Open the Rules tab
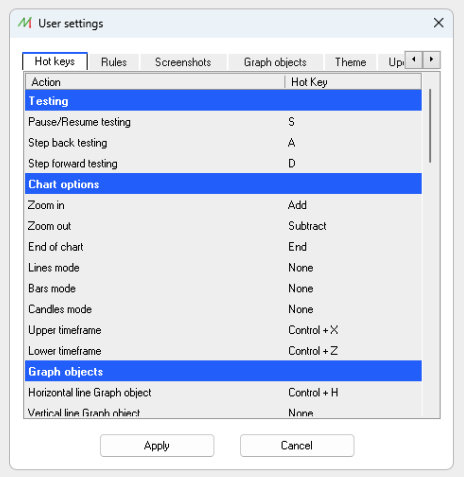The image size is (464, 477). point(114,62)
